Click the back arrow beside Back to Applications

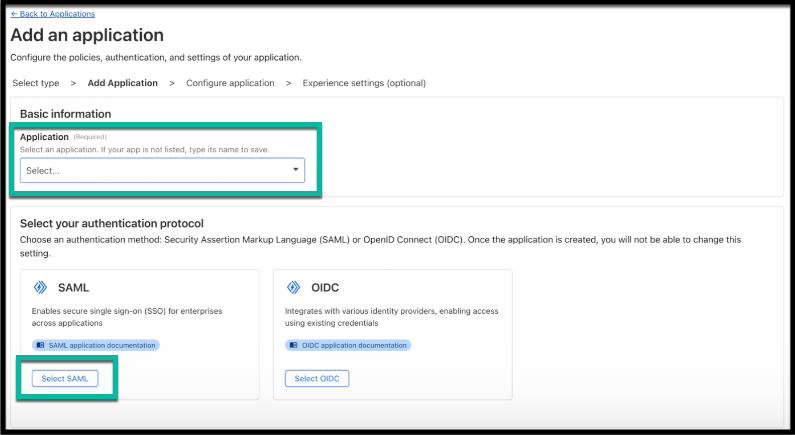(14, 14)
